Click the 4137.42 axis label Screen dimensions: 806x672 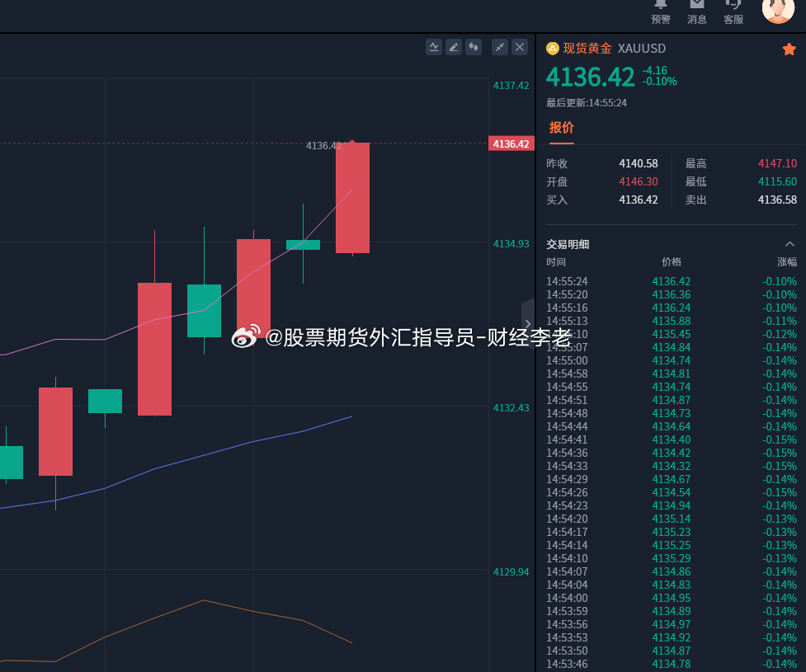[511, 86]
